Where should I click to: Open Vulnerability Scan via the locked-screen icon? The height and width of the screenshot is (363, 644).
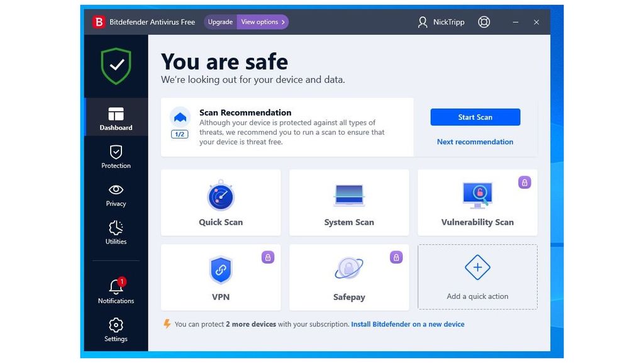coord(477,195)
